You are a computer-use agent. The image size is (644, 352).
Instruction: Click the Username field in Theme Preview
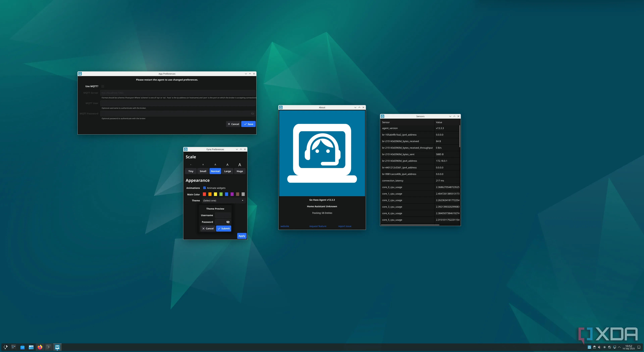pos(223,215)
